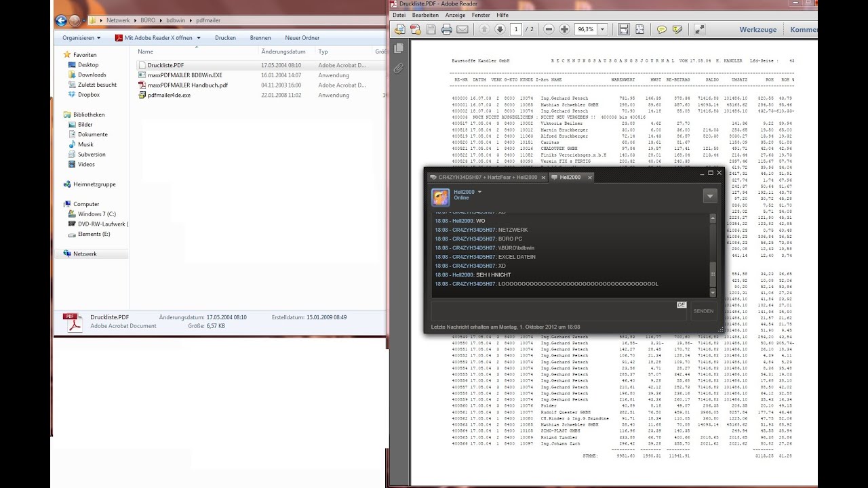Screen dimensions: 868x488
Task: Click Drucken in Explorer toolbar
Action: tap(225, 38)
